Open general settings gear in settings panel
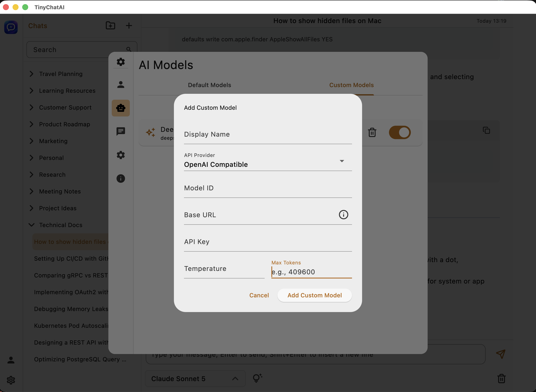This screenshot has height=392, width=536. [121, 62]
